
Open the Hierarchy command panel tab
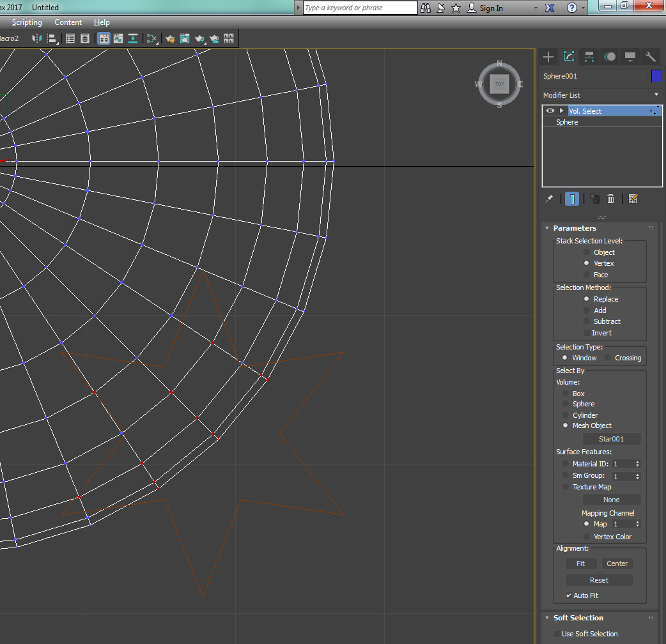click(x=589, y=57)
